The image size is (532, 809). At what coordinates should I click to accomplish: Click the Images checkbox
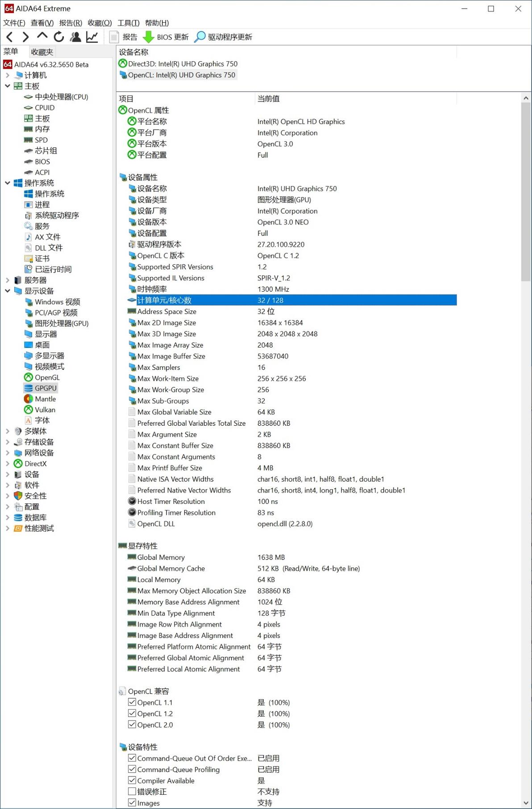pyautogui.click(x=132, y=803)
